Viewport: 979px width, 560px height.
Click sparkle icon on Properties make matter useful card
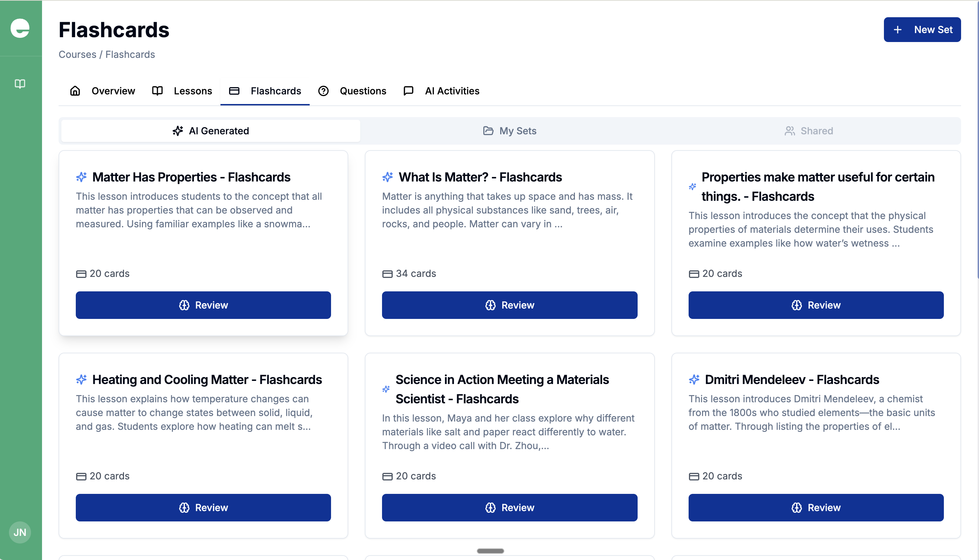click(x=692, y=187)
